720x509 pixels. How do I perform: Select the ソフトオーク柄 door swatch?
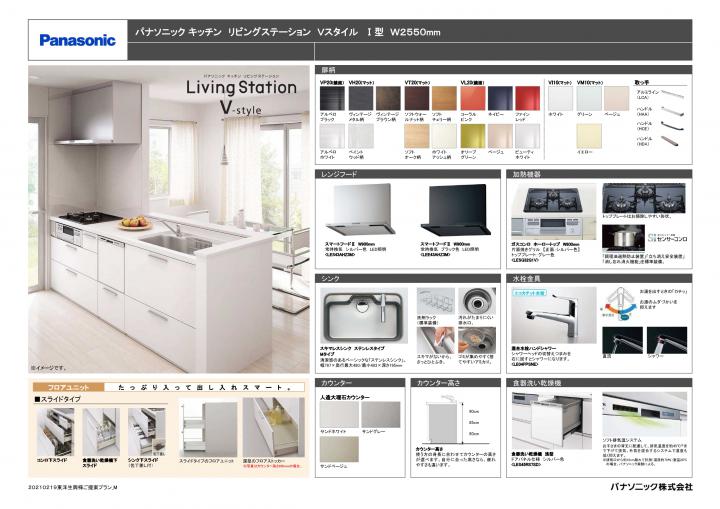[417, 136]
